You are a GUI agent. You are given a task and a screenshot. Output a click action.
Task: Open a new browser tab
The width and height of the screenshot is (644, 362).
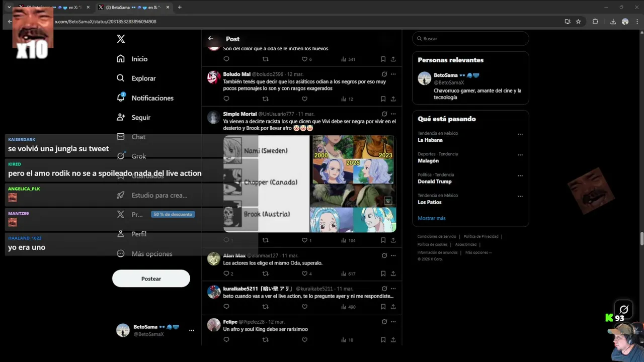tap(180, 7)
